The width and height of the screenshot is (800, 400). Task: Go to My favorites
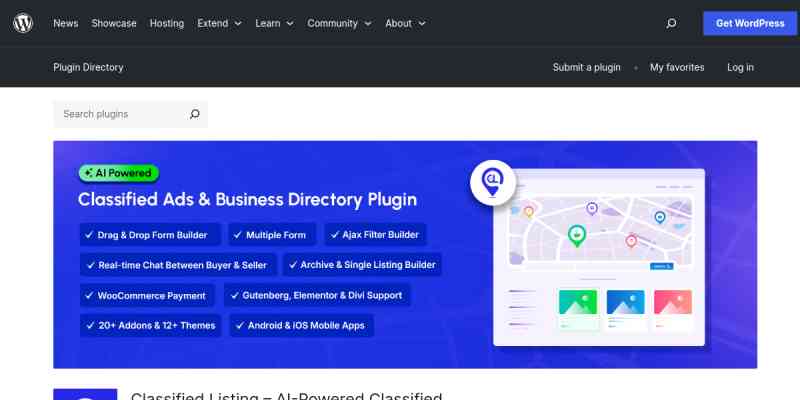pyautogui.click(x=677, y=67)
